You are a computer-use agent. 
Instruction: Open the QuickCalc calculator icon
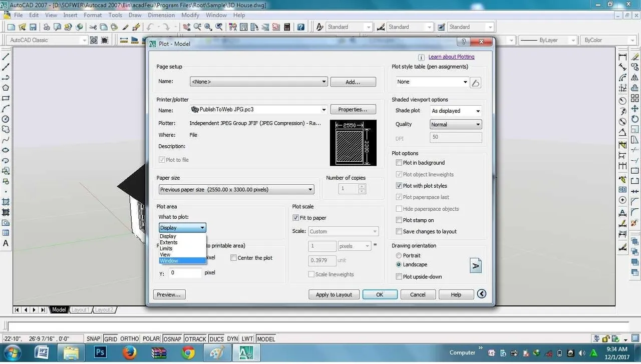pos(287,27)
